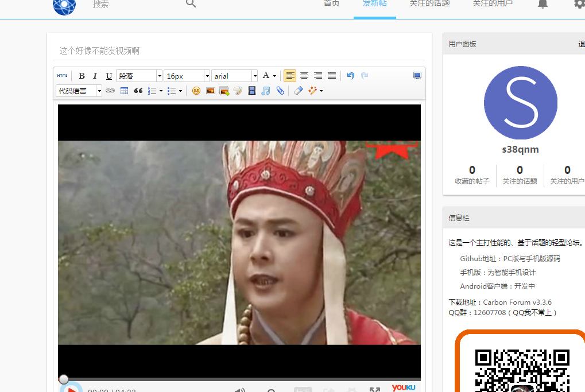Expand font color dropdown arrow
The image size is (585, 392).
point(274,76)
